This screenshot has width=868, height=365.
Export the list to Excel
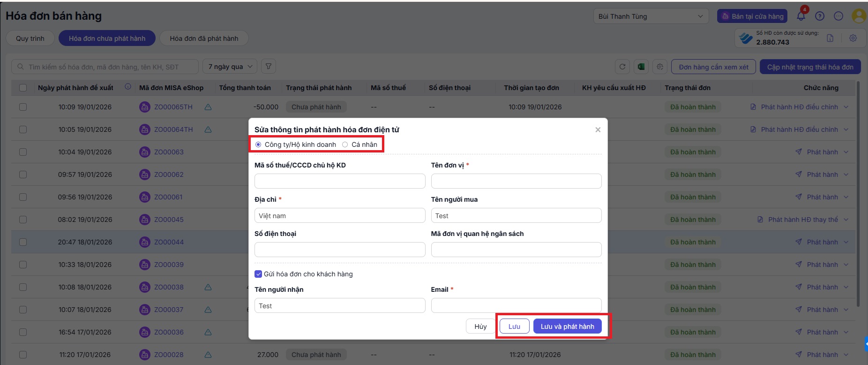(x=641, y=67)
